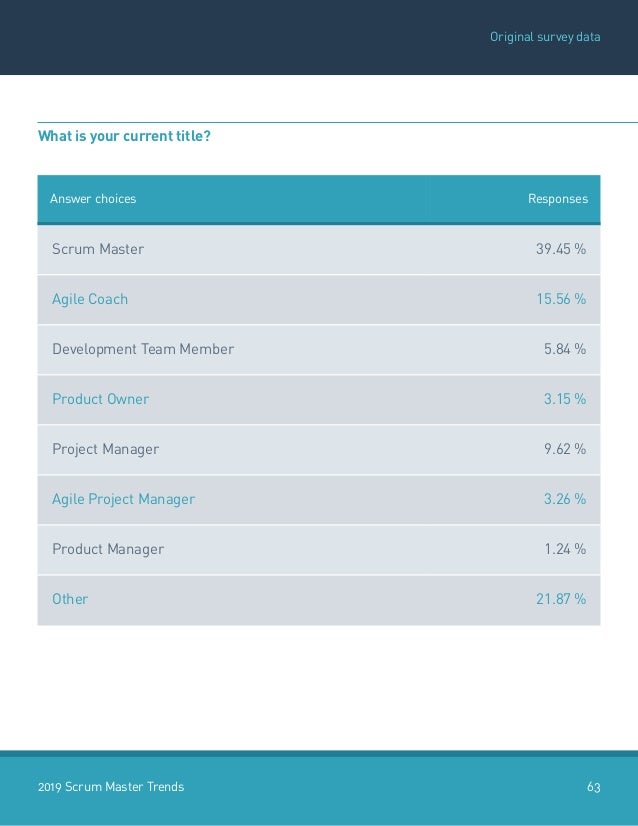Click the 'Original survey data' header text
Image resolution: width=638 pixels, height=826 pixels.
[x=545, y=37]
